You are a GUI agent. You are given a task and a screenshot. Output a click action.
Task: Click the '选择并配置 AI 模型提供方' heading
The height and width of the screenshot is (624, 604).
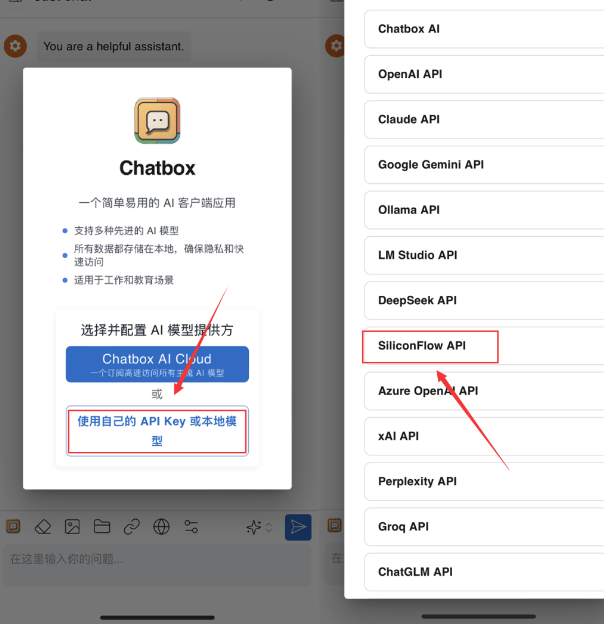157,330
